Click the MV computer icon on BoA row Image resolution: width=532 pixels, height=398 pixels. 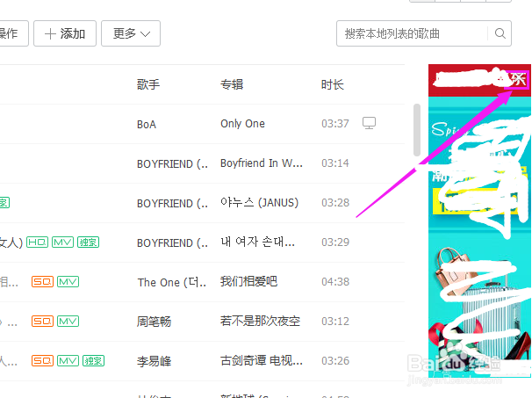369,123
